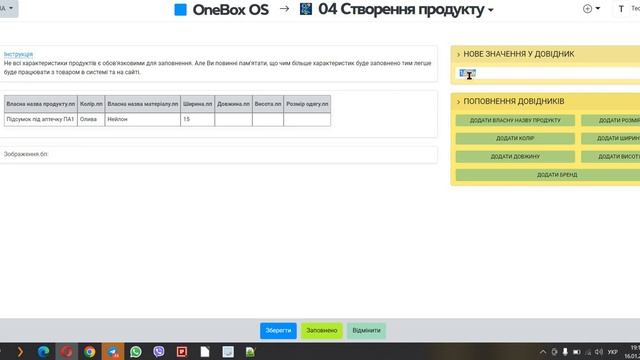Open the green document app in taskbar
640x360 pixels.
click(250, 351)
